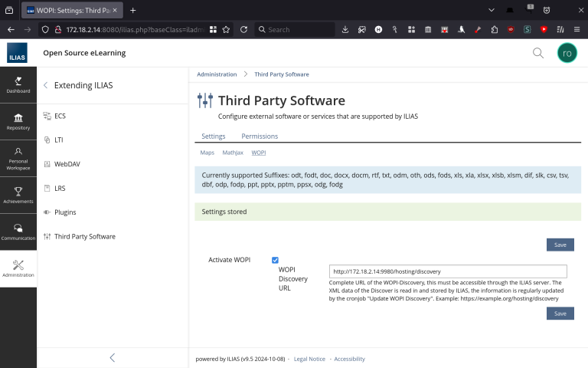Select the Maps sub-tab
Viewport: 588px width, 368px height.
(x=207, y=153)
